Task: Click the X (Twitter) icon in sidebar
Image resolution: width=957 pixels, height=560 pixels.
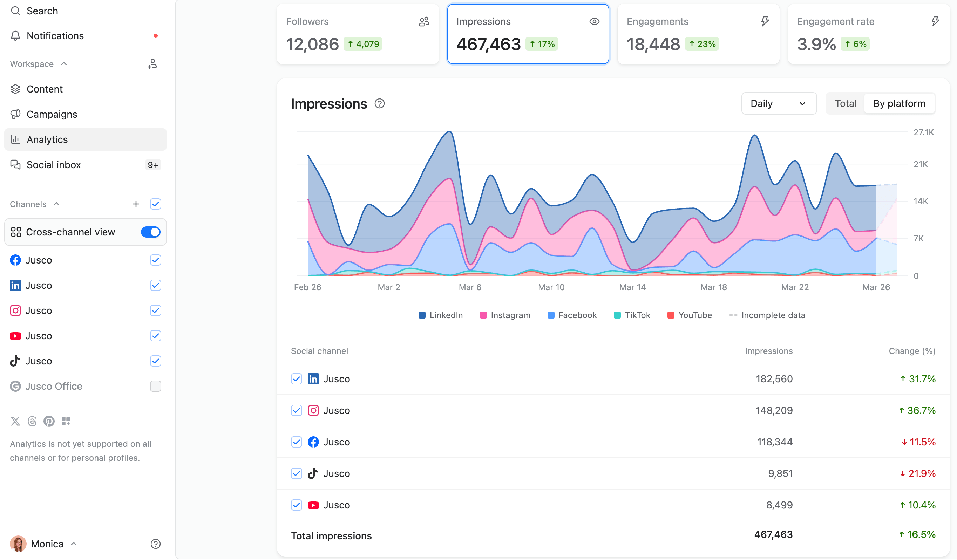Action: [x=15, y=421]
